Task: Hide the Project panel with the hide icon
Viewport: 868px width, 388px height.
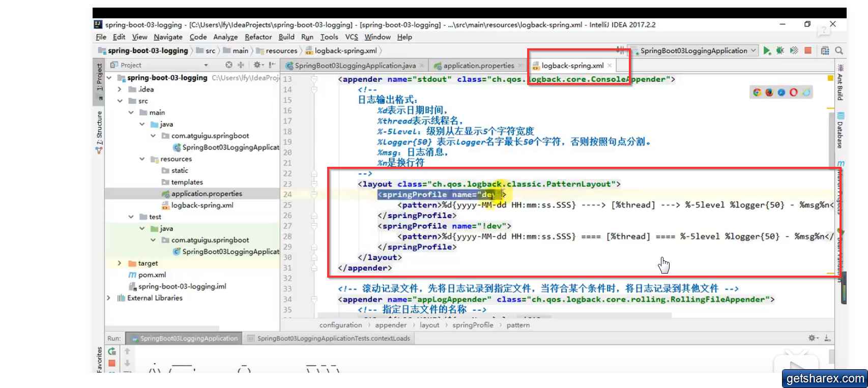Action: pos(272,65)
